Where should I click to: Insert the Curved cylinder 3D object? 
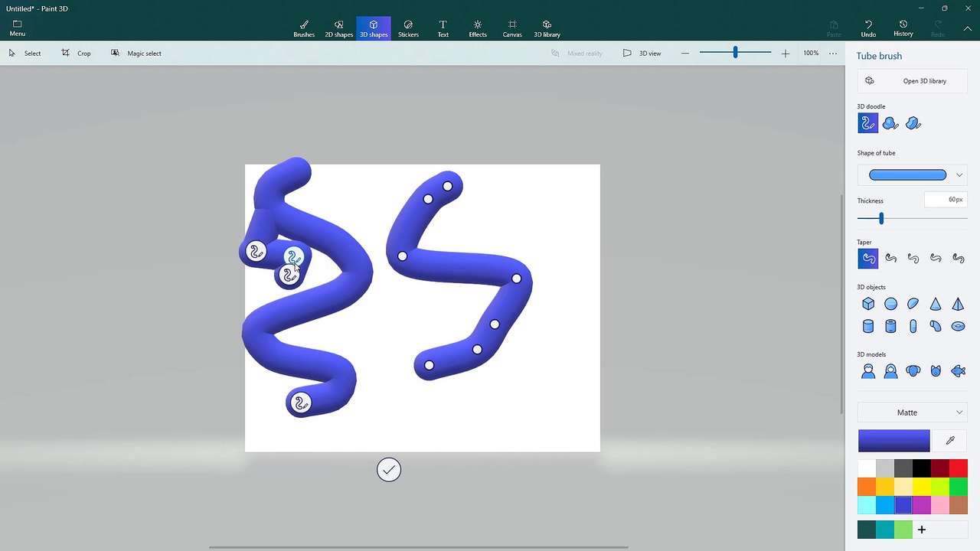[x=936, y=327]
